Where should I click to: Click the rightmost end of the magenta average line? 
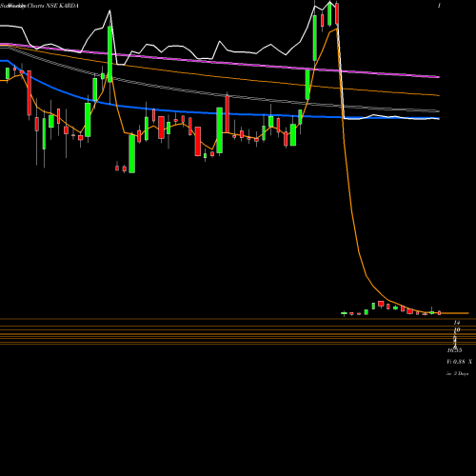click(439, 77)
